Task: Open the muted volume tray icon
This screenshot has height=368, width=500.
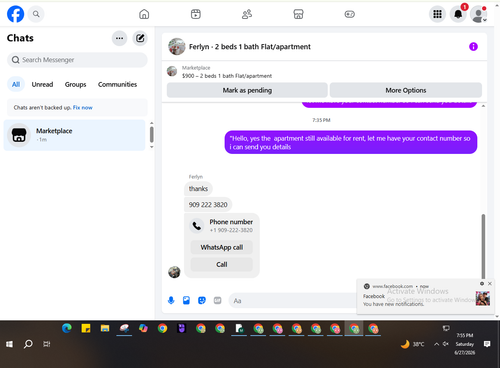Action: coord(446,344)
